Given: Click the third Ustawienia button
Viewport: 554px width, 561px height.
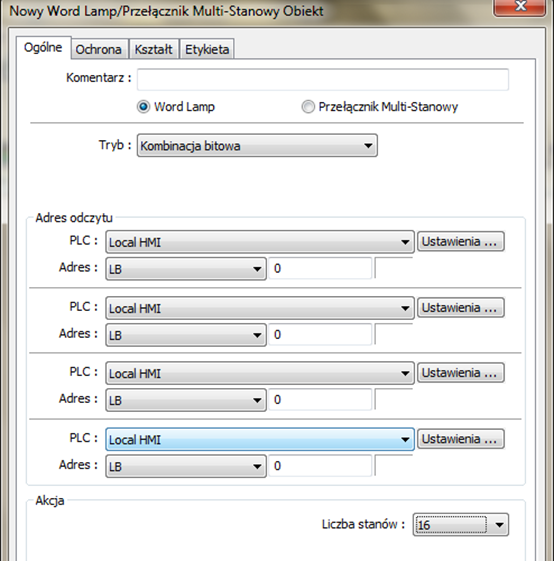Looking at the screenshot, I should [x=461, y=373].
